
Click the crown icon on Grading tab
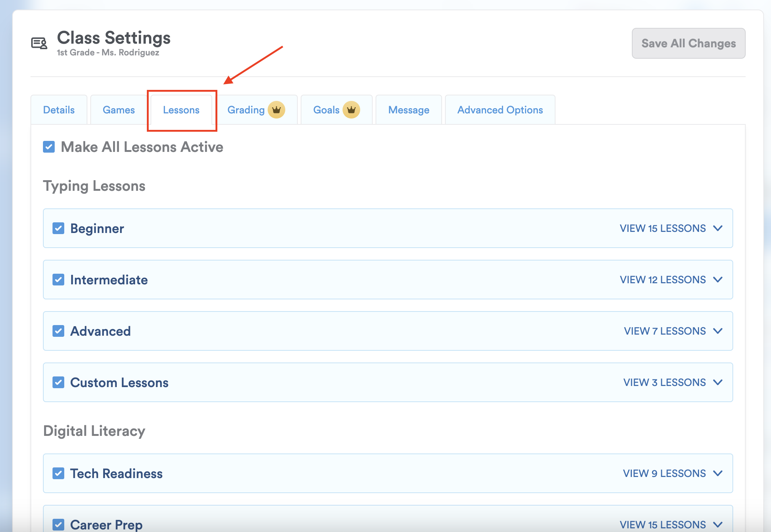click(276, 110)
